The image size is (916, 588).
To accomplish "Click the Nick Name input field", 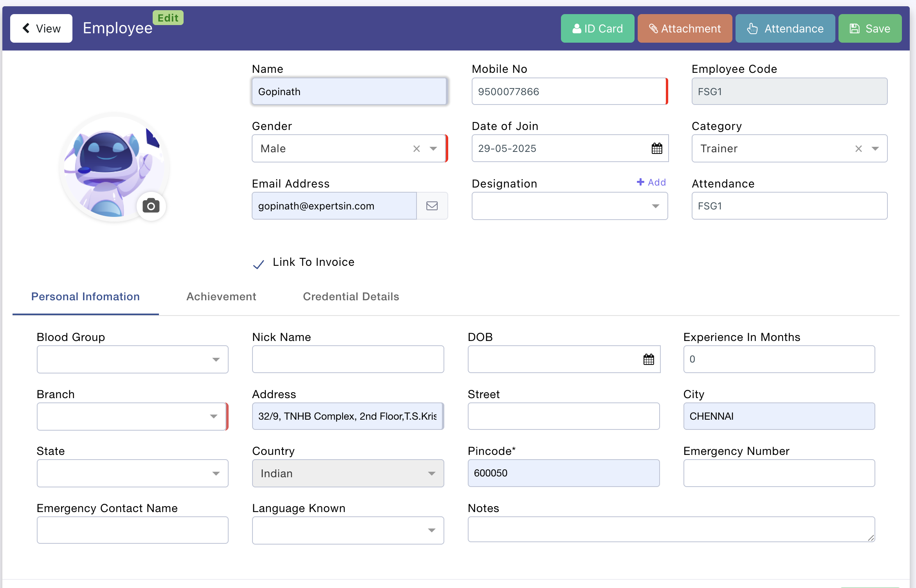I will coord(348,359).
